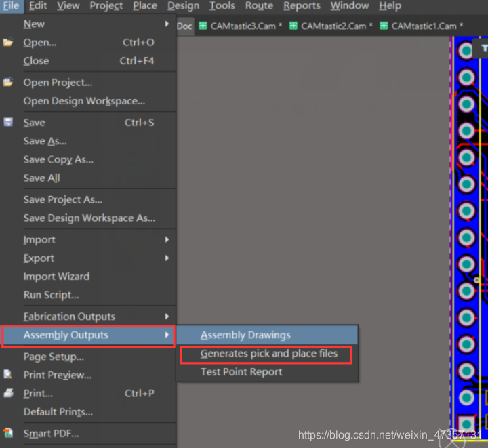The height and width of the screenshot is (448, 488).
Task: Open the Fabrication Outputs submenu
Action: pyautogui.click(x=88, y=317)
